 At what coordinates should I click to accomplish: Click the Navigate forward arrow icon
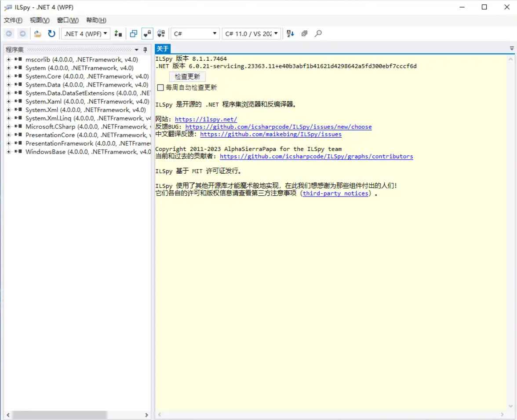pos(22,33)
